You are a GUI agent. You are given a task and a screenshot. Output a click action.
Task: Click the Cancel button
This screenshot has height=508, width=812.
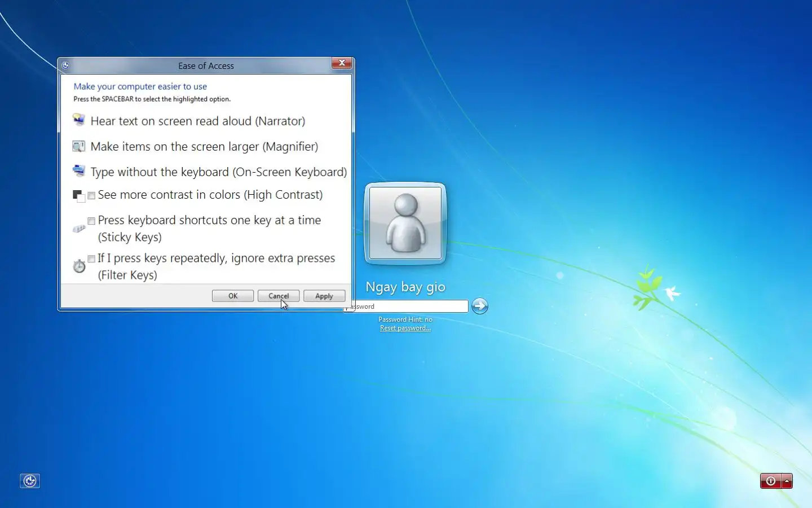[279, 296]
